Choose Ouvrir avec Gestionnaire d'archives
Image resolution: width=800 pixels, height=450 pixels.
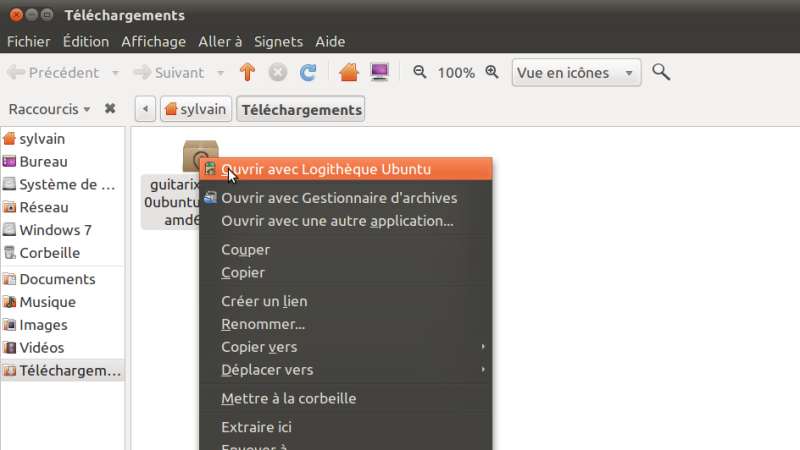pyautogui.click(x=346, y=198)
